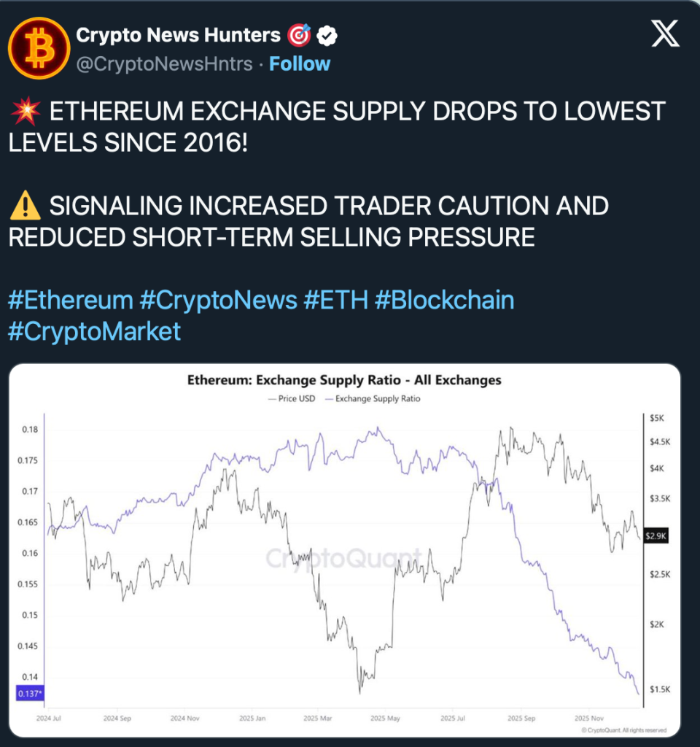This screenshot has height=747, width=700.
Task: Select the #ETH hashtag
Action: [x=335, y=301]
